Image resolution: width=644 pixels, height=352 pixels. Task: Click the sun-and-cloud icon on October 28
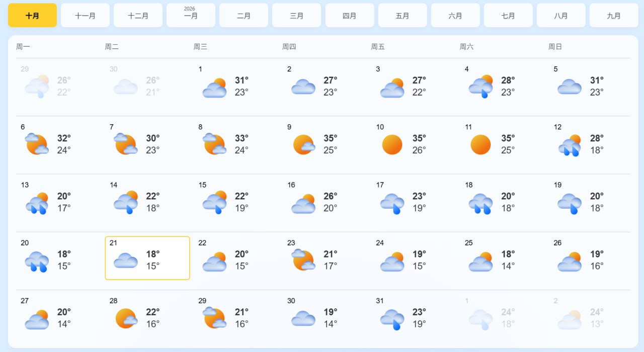tap(126, 318)
